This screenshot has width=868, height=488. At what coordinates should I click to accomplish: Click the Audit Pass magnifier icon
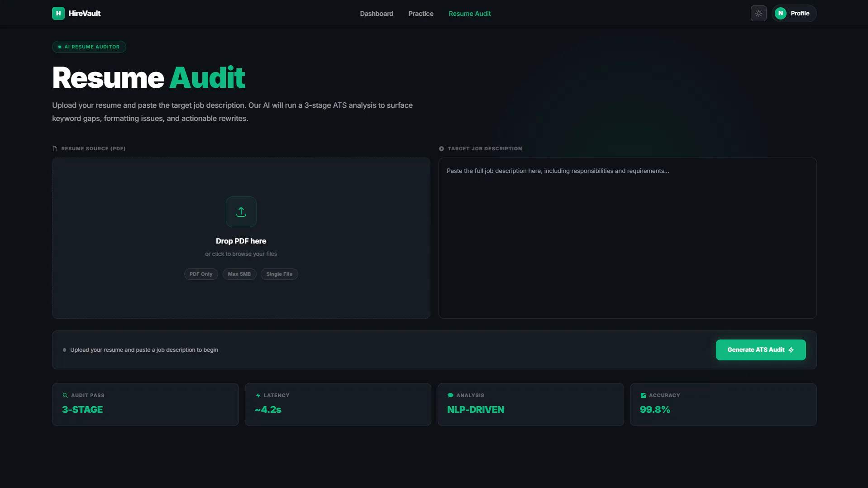[65, 395]
